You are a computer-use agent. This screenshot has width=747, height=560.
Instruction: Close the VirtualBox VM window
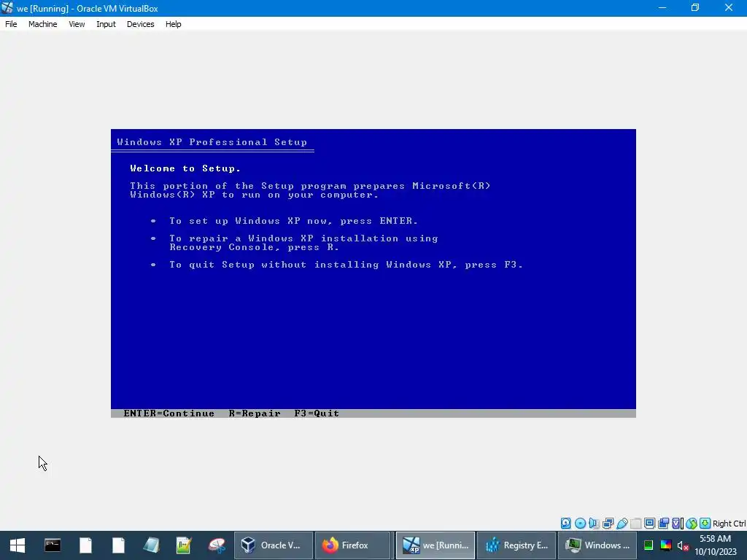point(729,7)
